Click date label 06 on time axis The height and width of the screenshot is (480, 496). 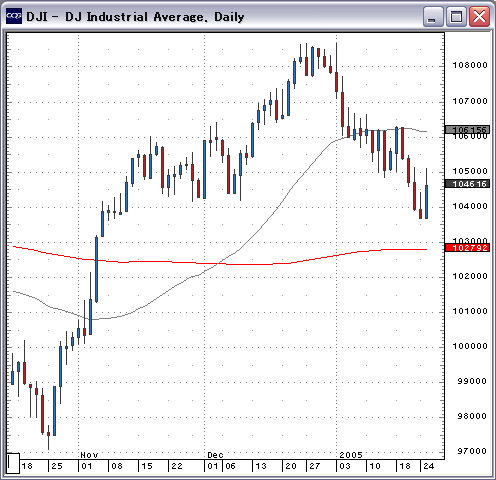point(230,466)
